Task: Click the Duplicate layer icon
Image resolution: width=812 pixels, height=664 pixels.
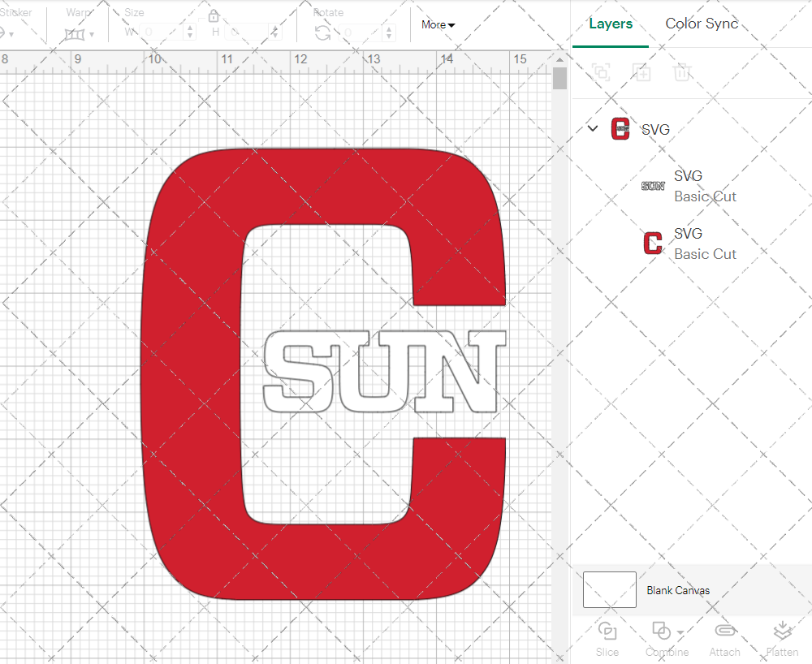Action: click(601, 72)
